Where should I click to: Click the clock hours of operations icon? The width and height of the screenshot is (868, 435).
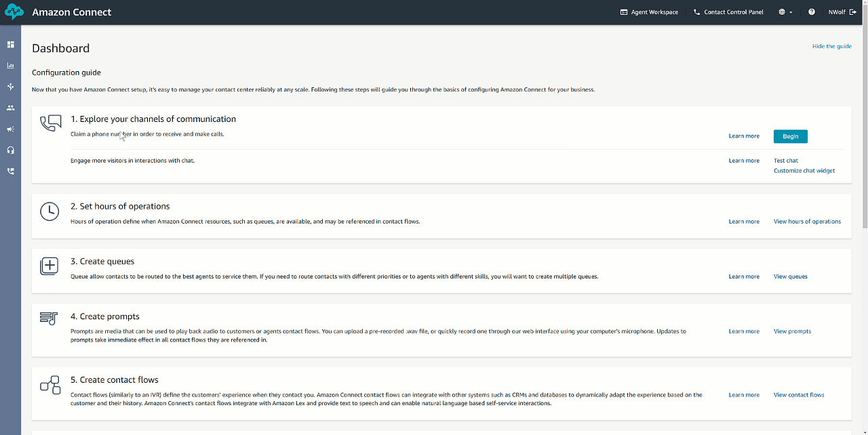50,211
